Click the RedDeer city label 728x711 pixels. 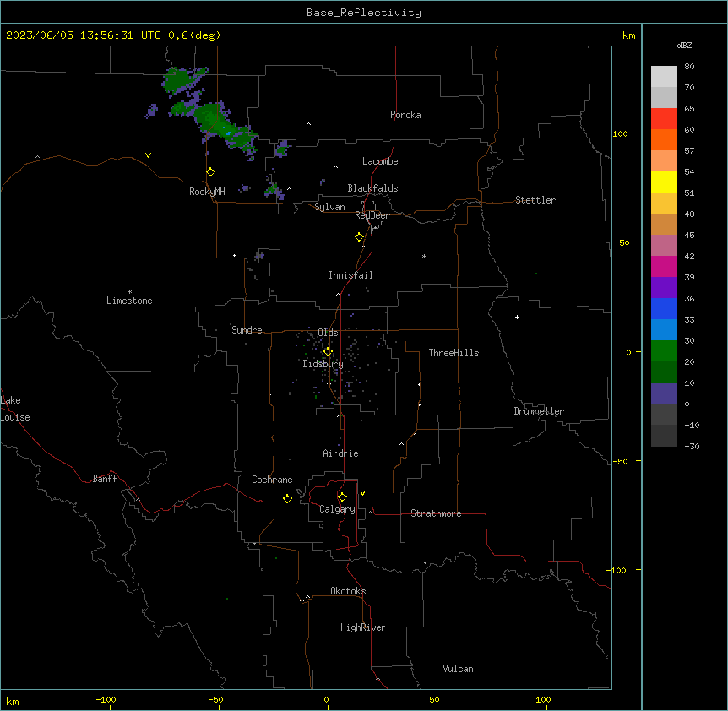click(372, 215)
